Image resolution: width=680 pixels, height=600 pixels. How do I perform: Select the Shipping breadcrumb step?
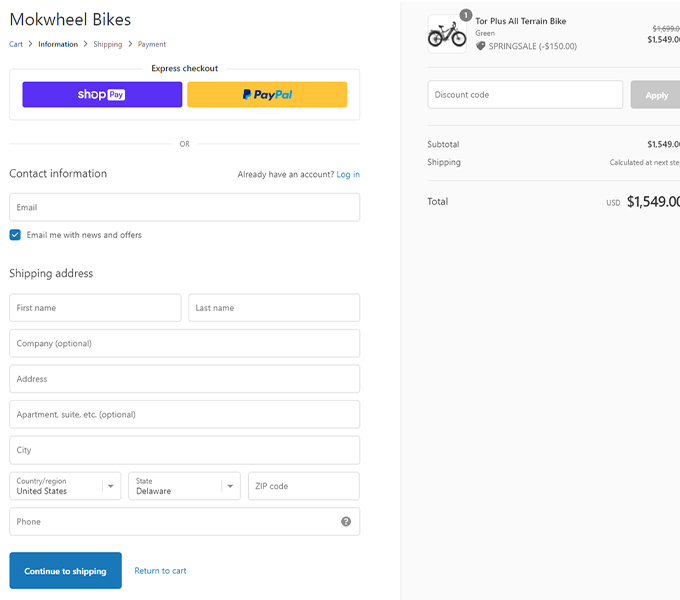coord(108,44)
